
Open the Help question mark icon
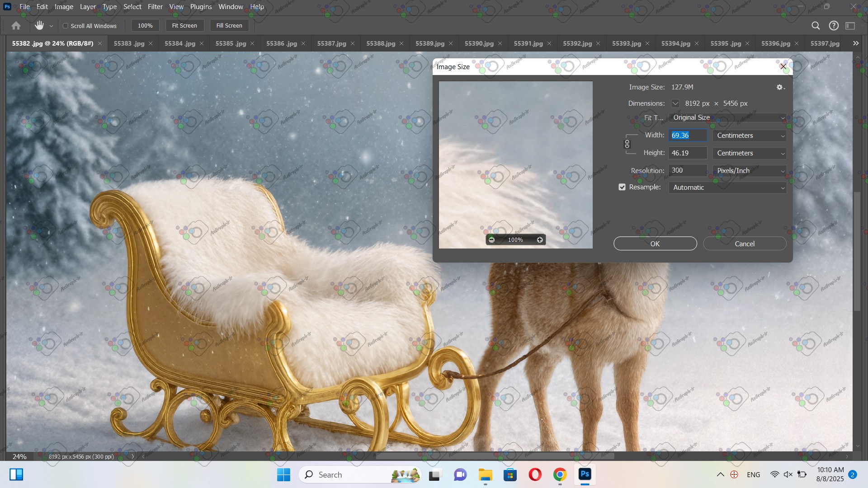[x=834, y=26]
